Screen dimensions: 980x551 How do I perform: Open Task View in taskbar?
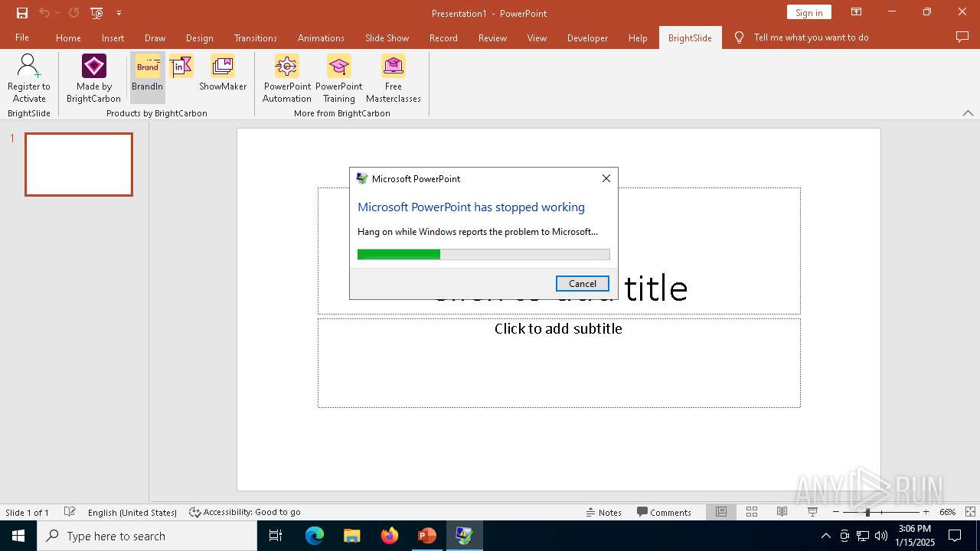tap(276, 536)
